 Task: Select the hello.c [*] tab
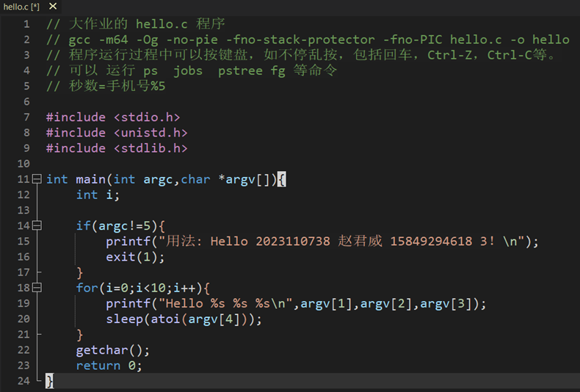(x=21, y=7)
